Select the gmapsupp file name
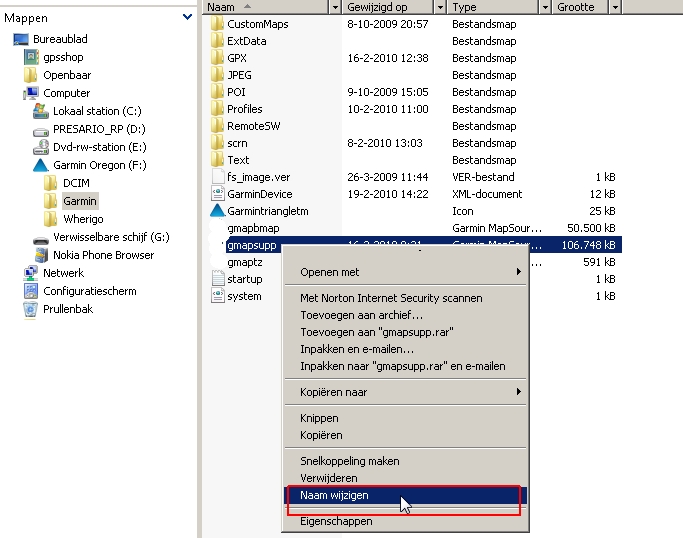The height and width of the screenshot is (538, 683). pyautogui.click(x=252, y=245)
